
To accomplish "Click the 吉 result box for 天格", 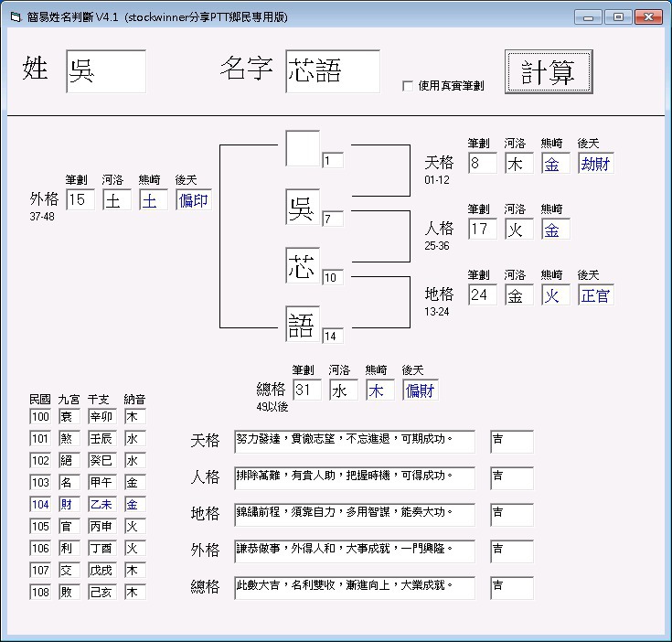I will tap(512, 442).
